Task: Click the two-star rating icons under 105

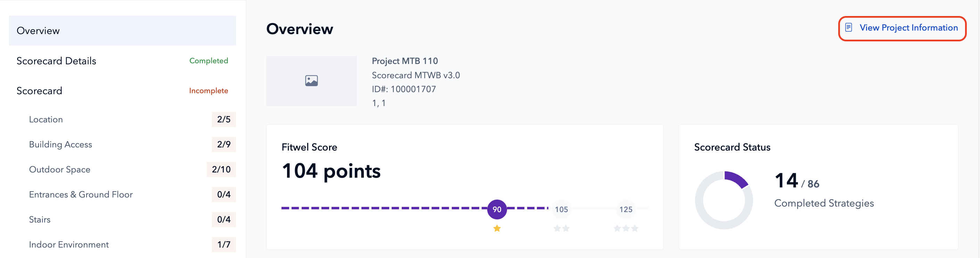Action: coord(561,228)
